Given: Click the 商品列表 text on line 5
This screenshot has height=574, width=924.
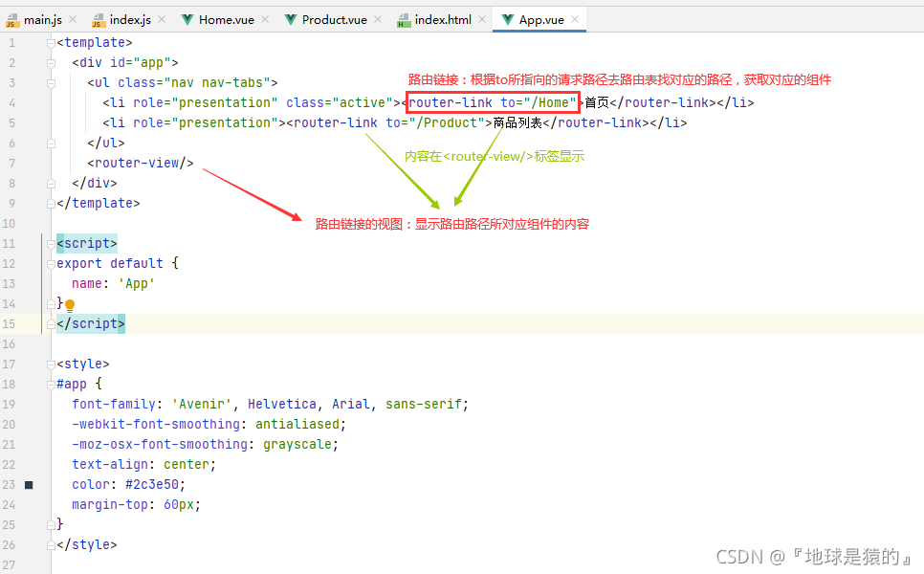Looking at the screenshot, I should point(517,122).
